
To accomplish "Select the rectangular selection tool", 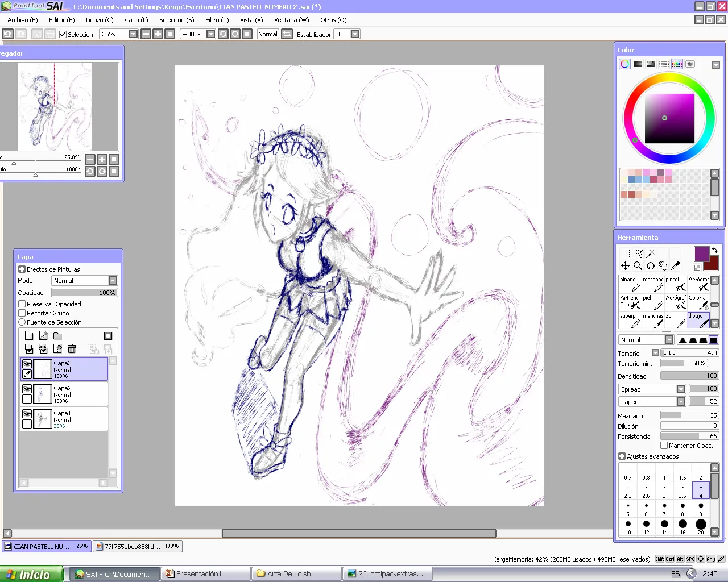I will click(625, 253).
